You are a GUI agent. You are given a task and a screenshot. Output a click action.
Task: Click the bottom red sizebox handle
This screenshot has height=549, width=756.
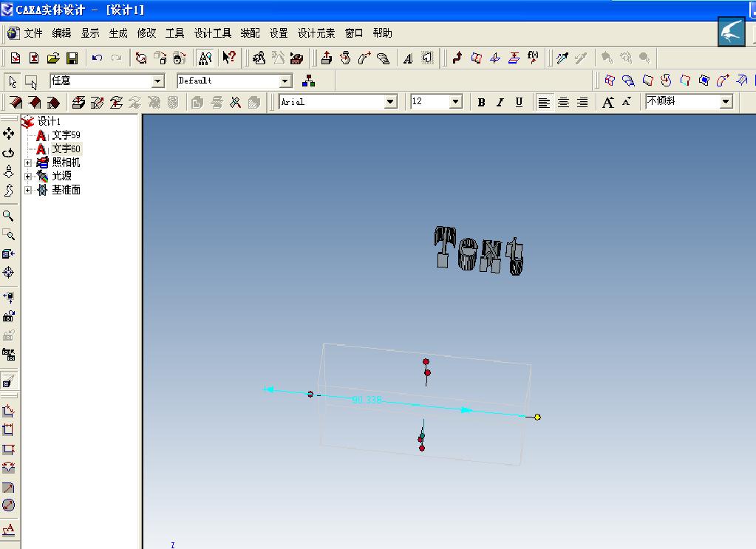pyautogui.click(x=422, y=449)
